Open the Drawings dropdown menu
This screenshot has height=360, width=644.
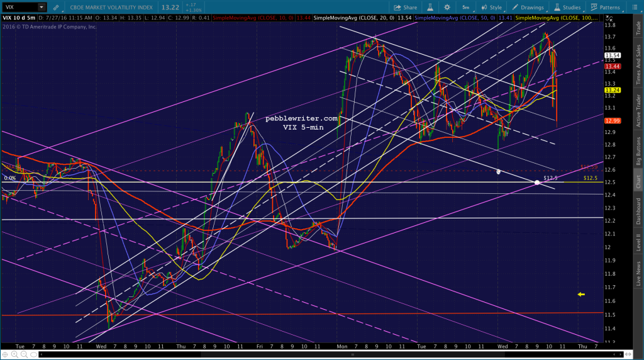(528, 8)
